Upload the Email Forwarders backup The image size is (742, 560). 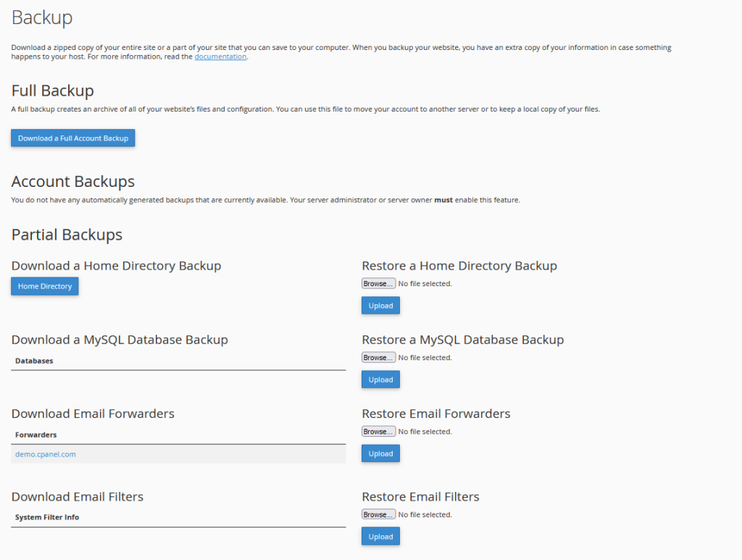coord(380,454)
